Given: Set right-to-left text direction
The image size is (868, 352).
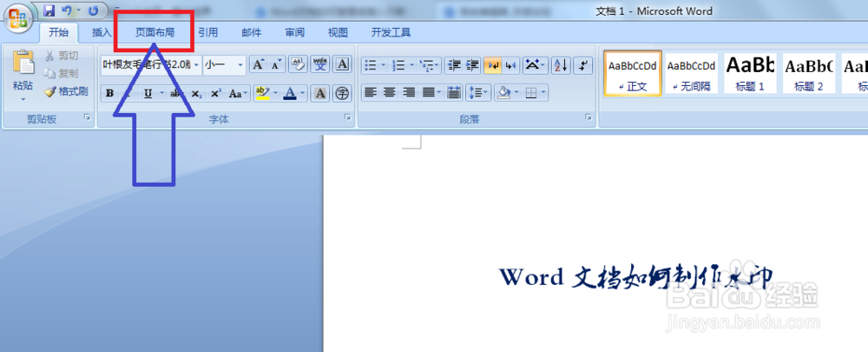Looking at the screenshot, I should click(x=510, y=65).
